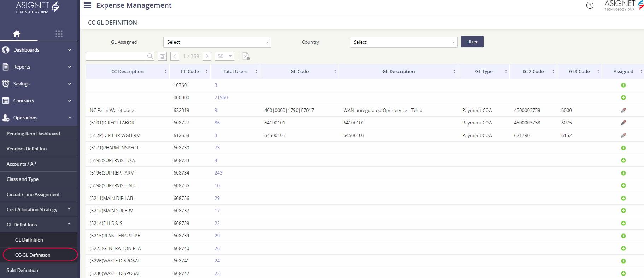Expand the Dashboards menu
The image size is (644, 278).
pyautogui.click(x=39, y=50)
